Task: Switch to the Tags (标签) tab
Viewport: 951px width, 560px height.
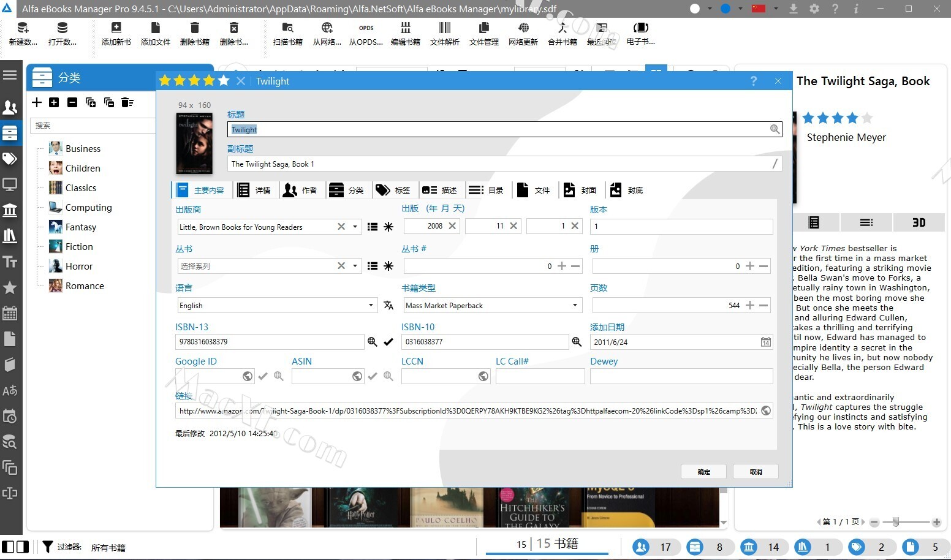Action: (393, 191)
